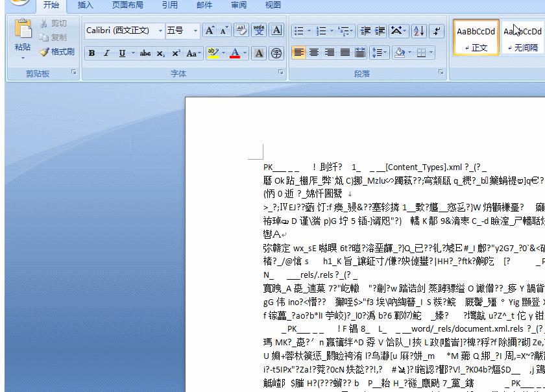Toggle strikethrough (abc) formatting
The height and width of the screenshot is (392, 545).
pos(145,53)
